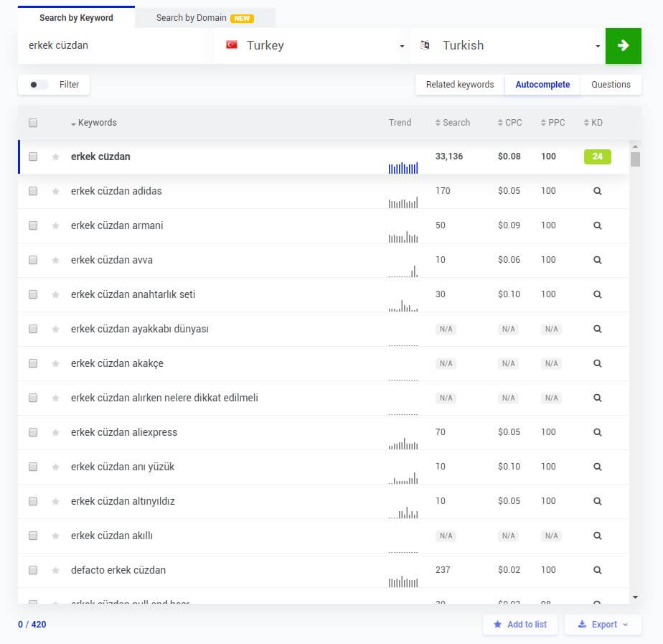The height and width of the screenshot is (644, 663).
Task: Click the green KD score badge showing 24
Action: point(598,156)
